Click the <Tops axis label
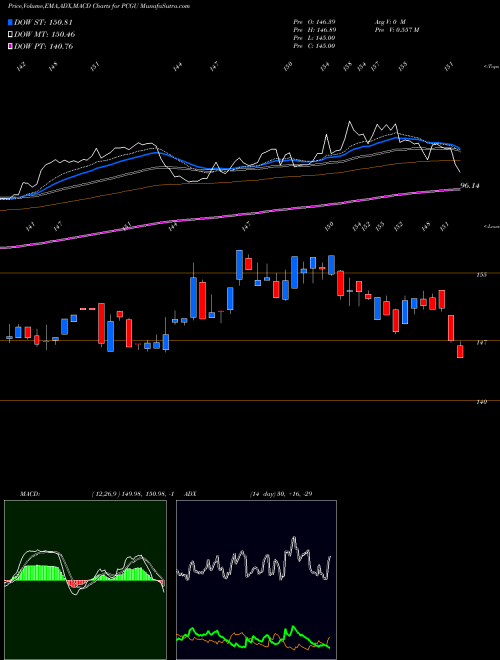 [491, 67]
